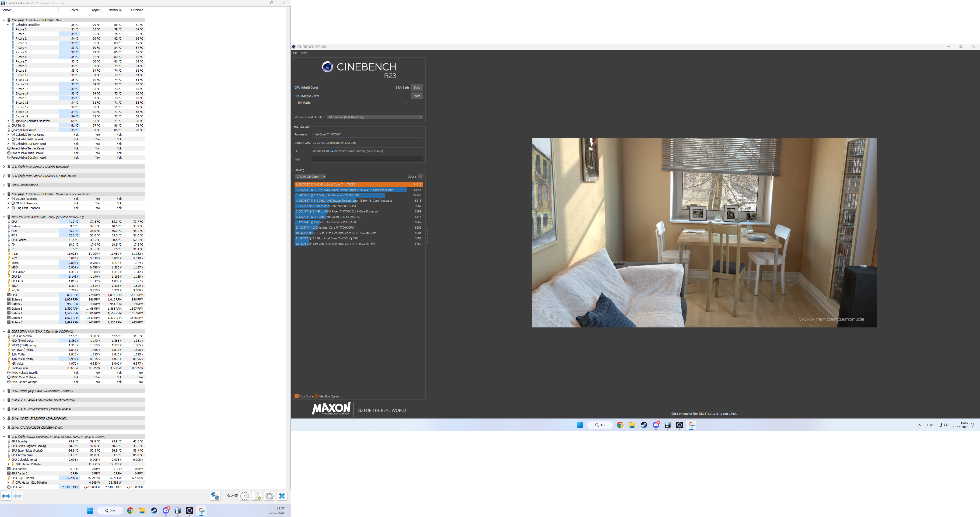Open the Help menu in Cinebench
Image resolution: width=980 pixels, height=517 pixels.
click(304, 53)
